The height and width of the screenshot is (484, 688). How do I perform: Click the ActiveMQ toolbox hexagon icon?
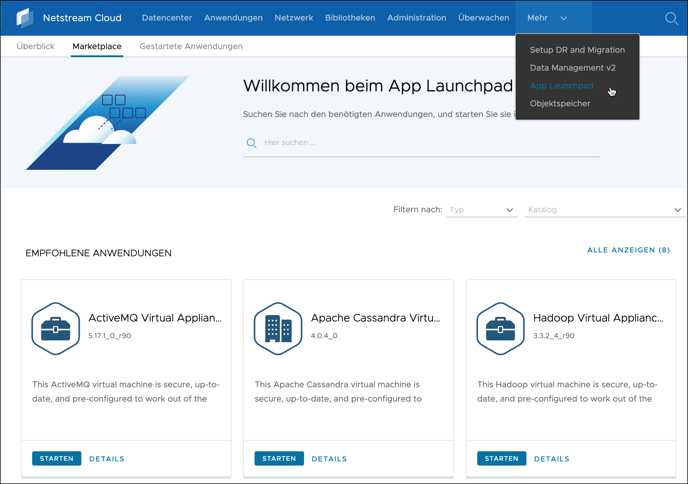56,329
